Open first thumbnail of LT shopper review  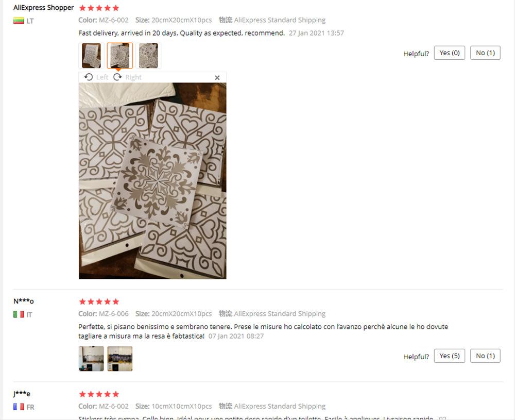click(91, 56)
